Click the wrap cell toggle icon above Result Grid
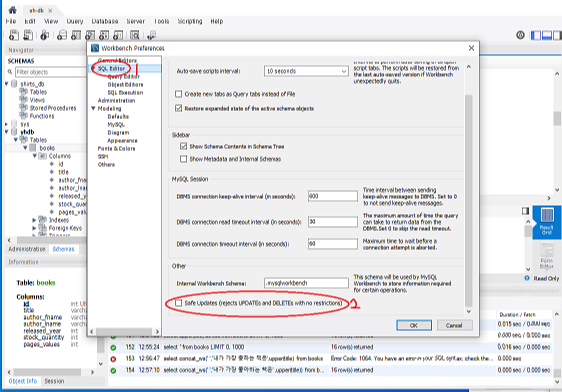Image resolution: width=562 pixels, height=392 pixels. point(525,211)
